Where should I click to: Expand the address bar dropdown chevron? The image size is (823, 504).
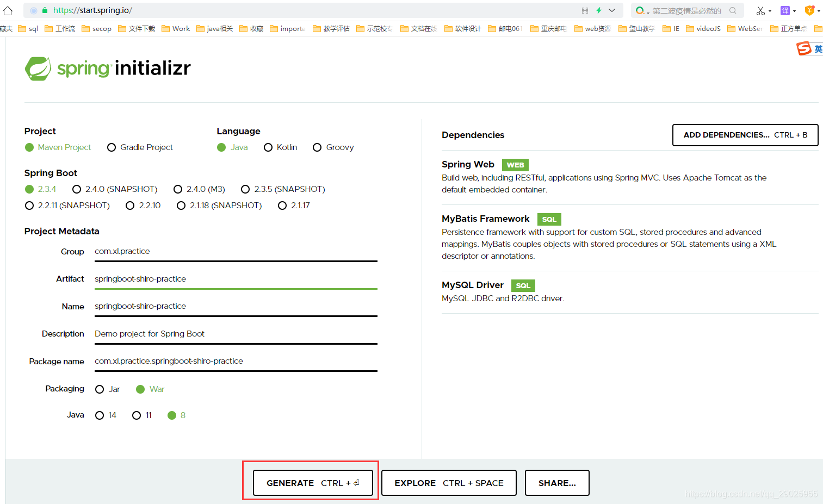click(612, 10)
